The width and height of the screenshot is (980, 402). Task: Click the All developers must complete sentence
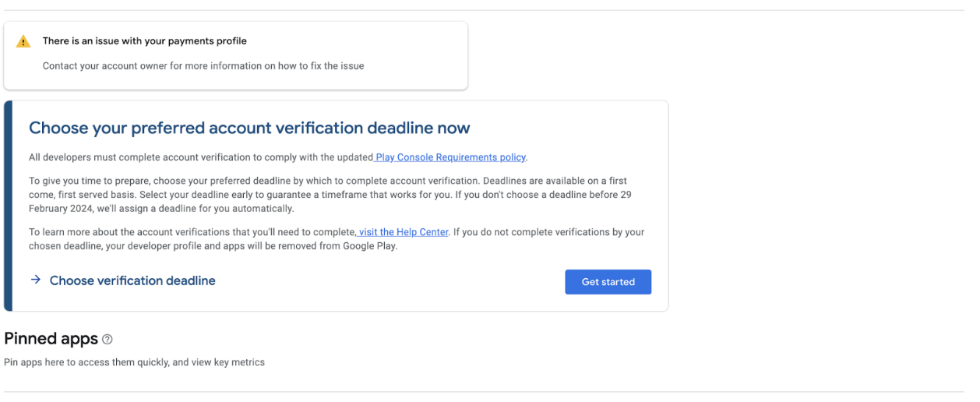click(x=201, y=157)
